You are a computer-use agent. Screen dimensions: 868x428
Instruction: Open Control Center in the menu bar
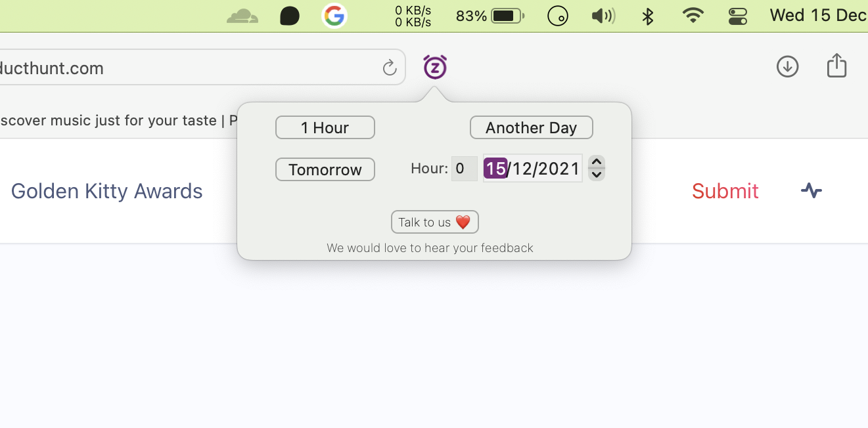click(737, 16)
